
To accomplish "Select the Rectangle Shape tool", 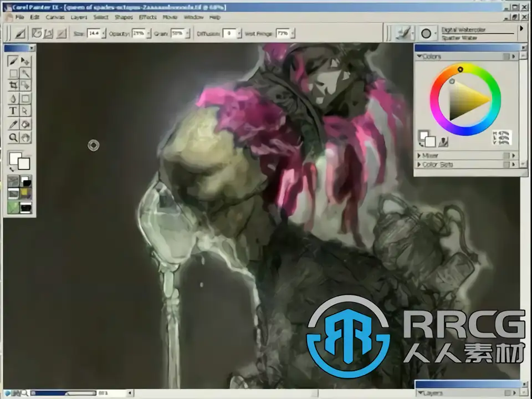I will coord(25,99).
